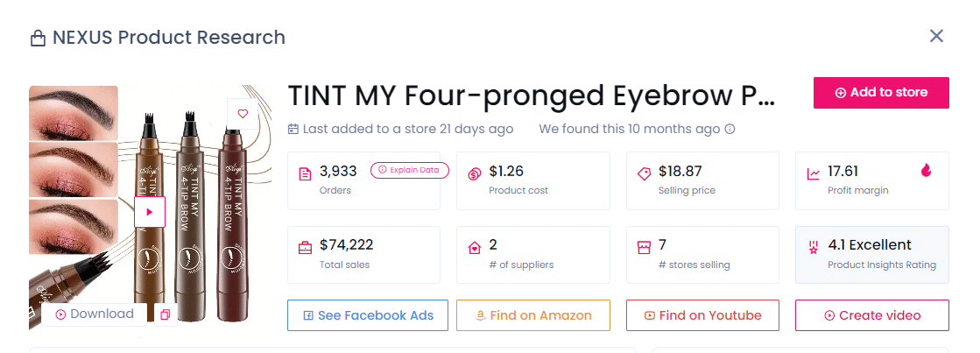The width and height of the screenshot is (980, 353).
Task: Download the product media
Action: tap(95, 314)
